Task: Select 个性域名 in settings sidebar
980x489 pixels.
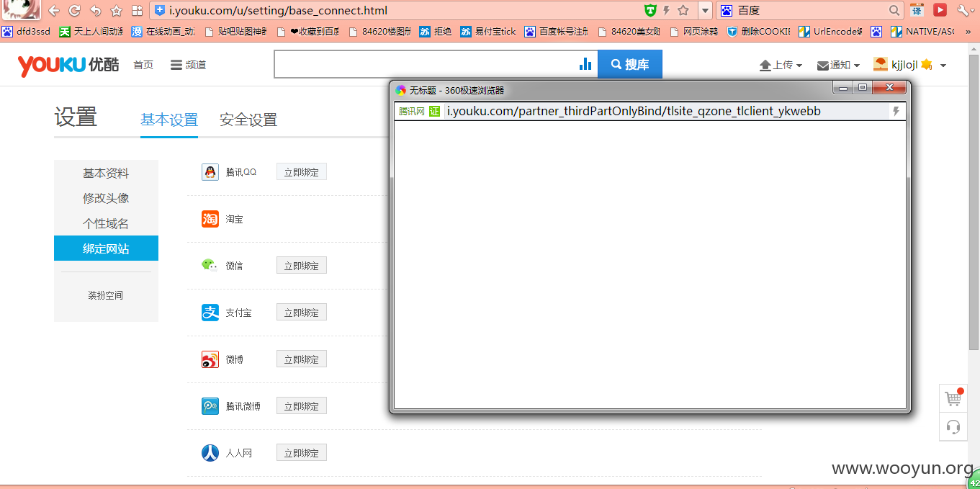Action: pos(106,223)
